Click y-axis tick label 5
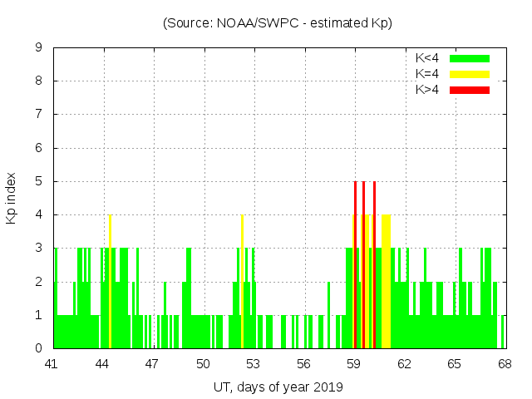532x399 pixels. [x=38, y=181]
